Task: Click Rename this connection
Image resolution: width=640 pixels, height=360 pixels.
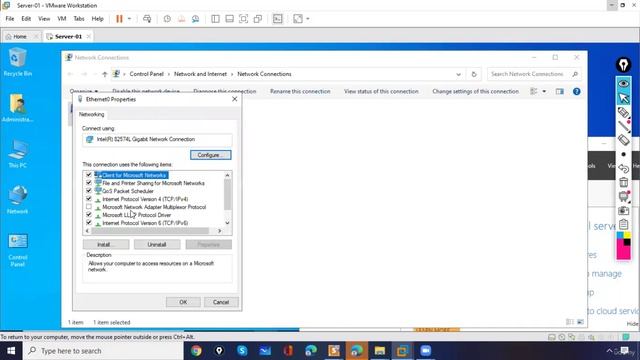Action: (x=300, y=91)
